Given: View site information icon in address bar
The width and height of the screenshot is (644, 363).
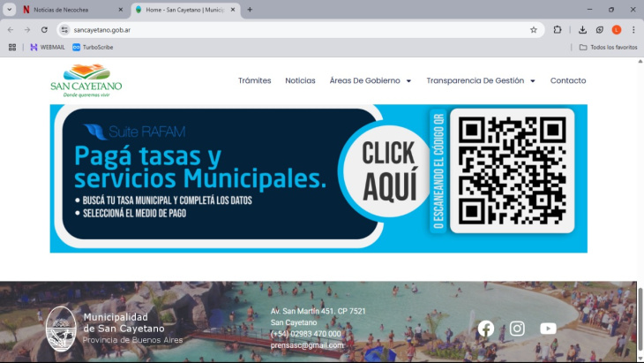Looking at the screenshot, I should click(64, 30).
